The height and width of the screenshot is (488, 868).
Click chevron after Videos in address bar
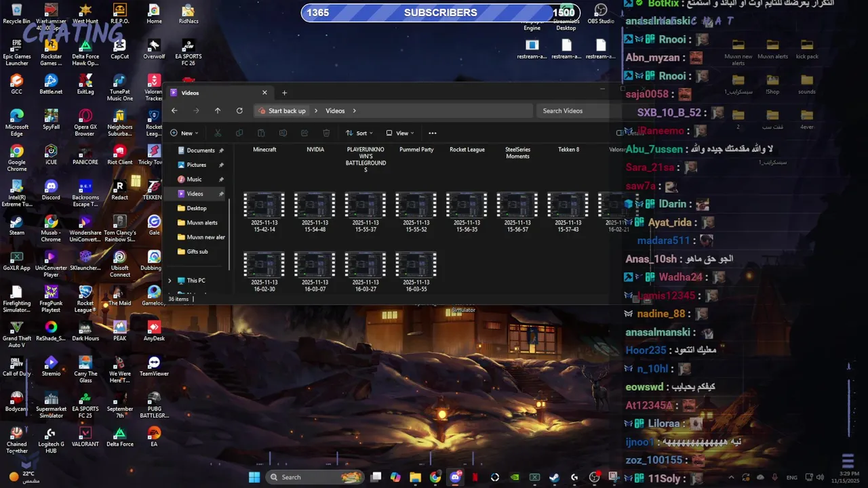(x=354, y=110)
